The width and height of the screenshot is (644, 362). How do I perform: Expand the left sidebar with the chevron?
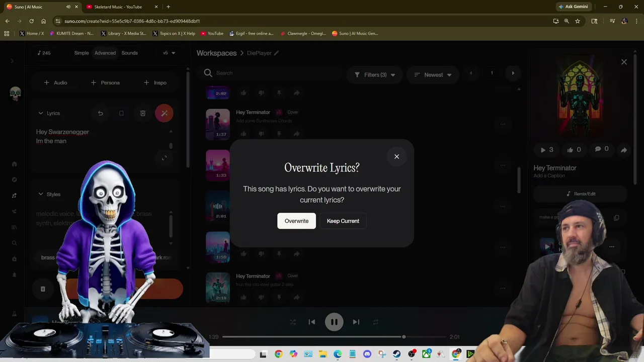click(12, 61)
